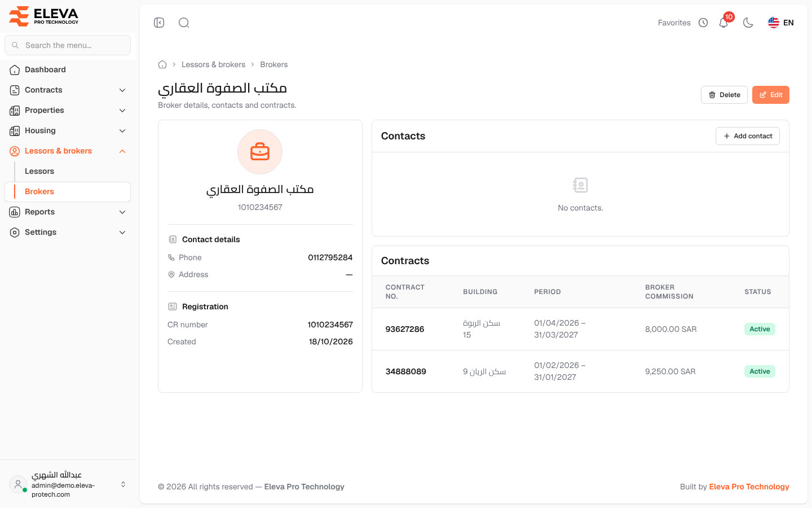Image resolution: width=812 pixels, height=508 pixels.
Task: Open the user account switcher arrows
Action: [x=123, y=484]
